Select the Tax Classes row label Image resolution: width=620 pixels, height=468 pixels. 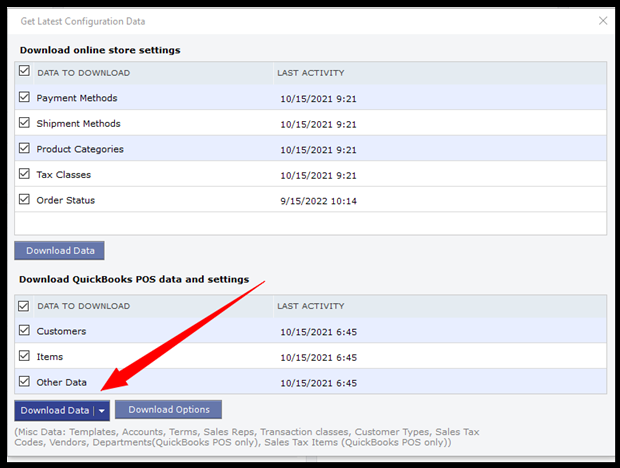pyautogui.click(x=64, y=175)
